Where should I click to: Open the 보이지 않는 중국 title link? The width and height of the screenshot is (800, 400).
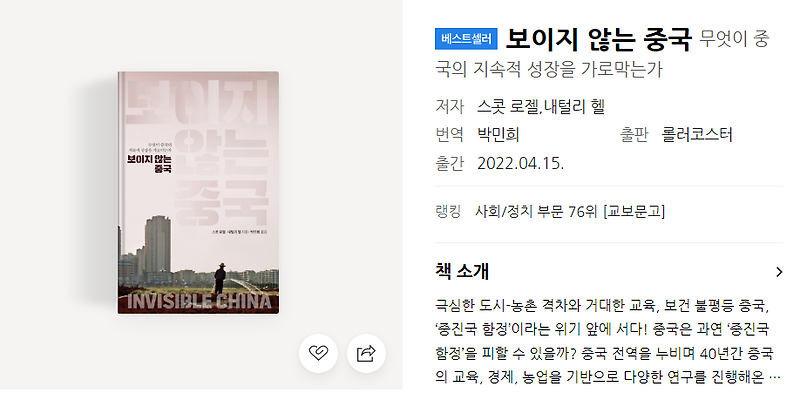(x=598, y=39)
